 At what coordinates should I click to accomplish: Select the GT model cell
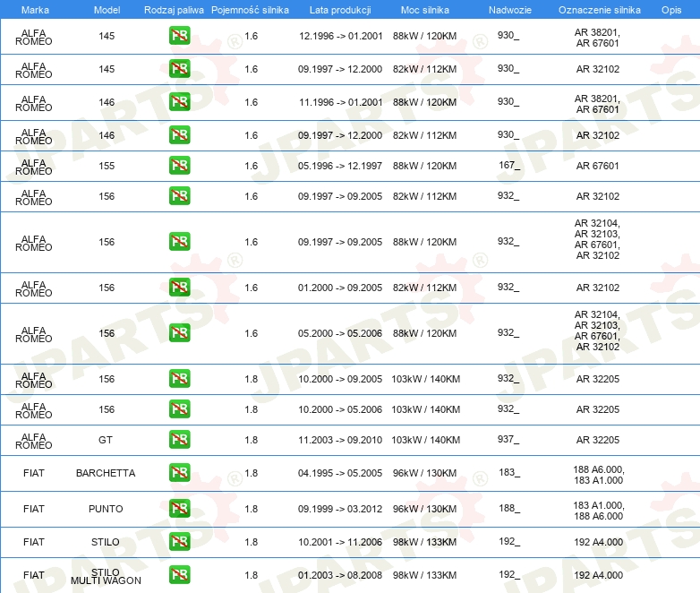coord(106,440)
